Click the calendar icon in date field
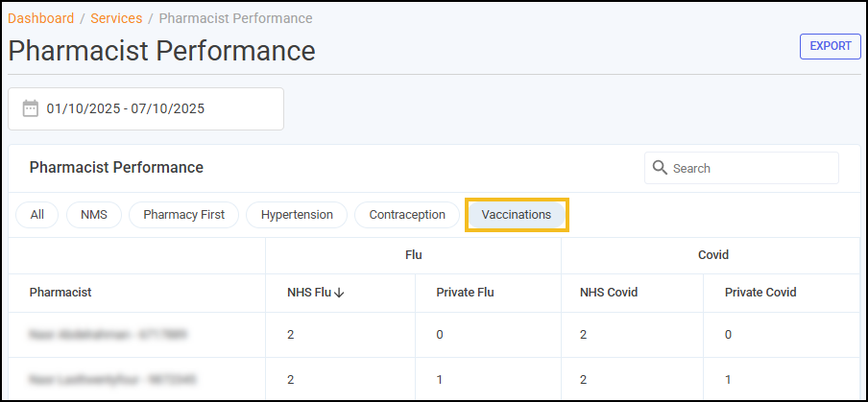Image resolution: width=868 pixels, height=402 pixels. click(x=31, y=108)
